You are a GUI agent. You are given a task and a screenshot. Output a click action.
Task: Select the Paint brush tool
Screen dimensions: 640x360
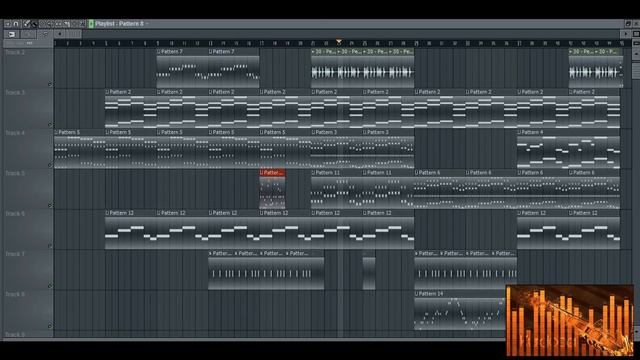[x=35, y=24]
